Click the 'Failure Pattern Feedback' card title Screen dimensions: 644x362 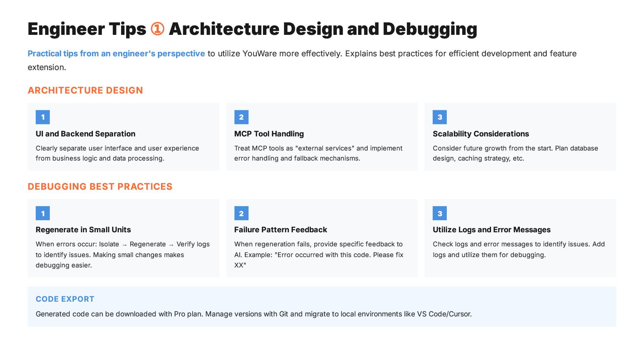click(280, 230)
